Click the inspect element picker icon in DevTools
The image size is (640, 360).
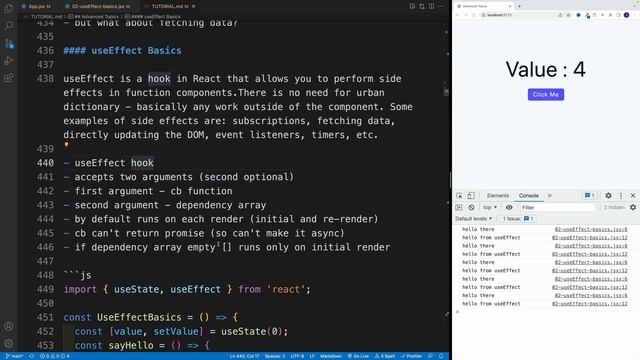pos(459,196)
